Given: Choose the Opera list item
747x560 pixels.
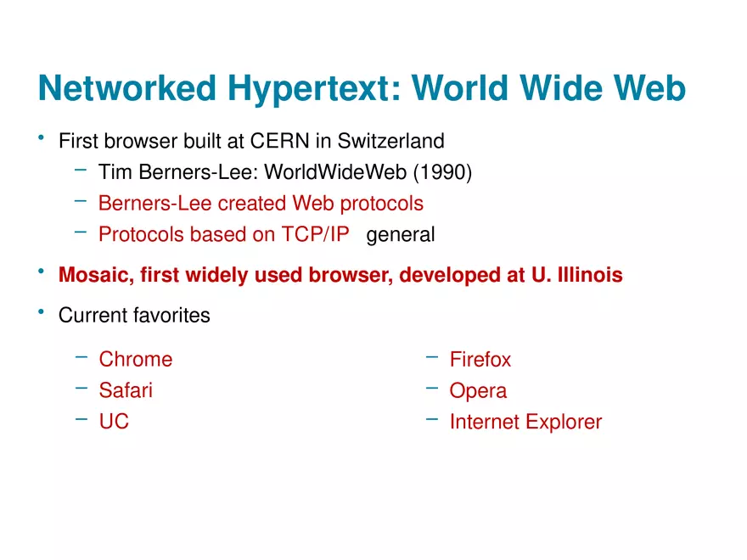Looking at the screenshot, I should click(478, 391).
